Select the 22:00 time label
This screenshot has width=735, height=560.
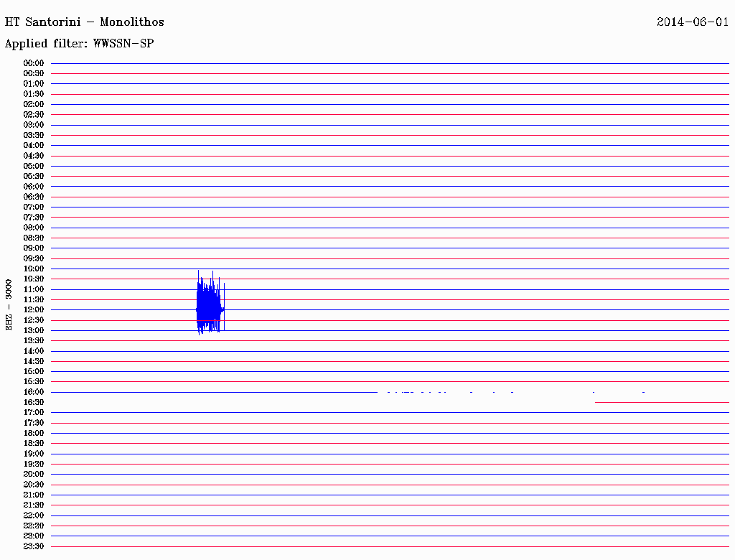[34, 515]
